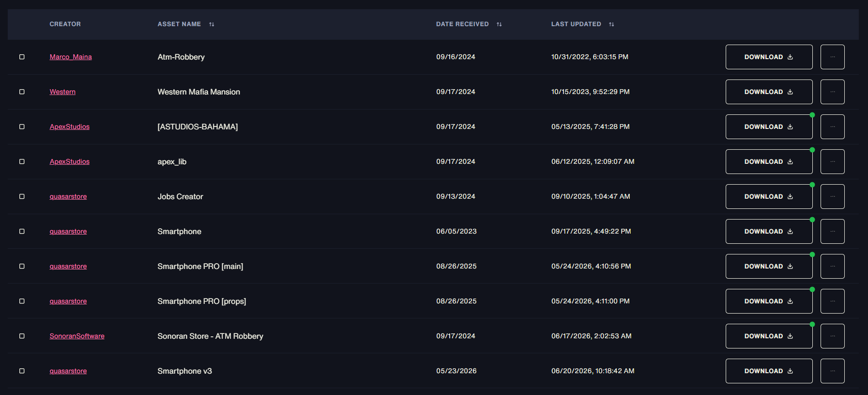Open more options for Smartphone PRO [props]
868x395 pixels.
point(832,301)
